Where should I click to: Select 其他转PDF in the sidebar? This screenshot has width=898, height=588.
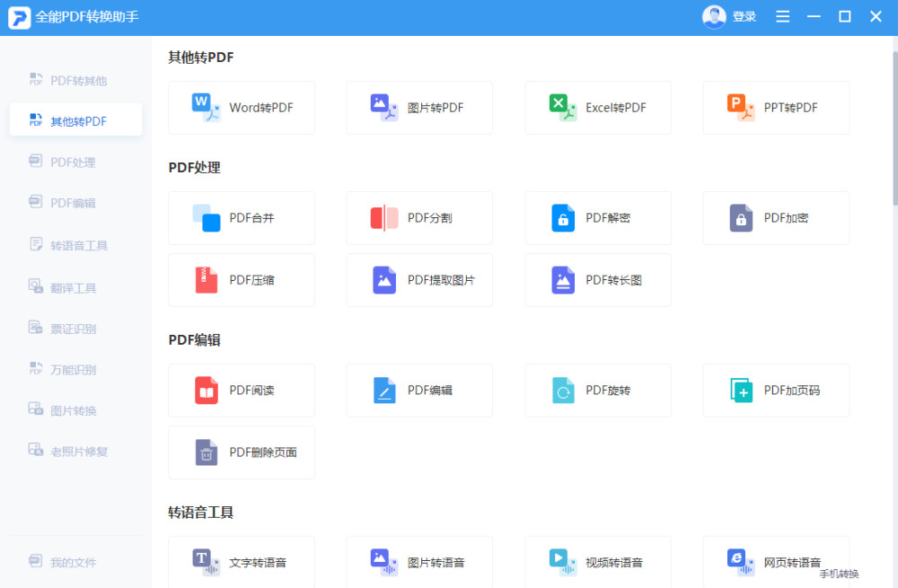click(x=75, y=119)
